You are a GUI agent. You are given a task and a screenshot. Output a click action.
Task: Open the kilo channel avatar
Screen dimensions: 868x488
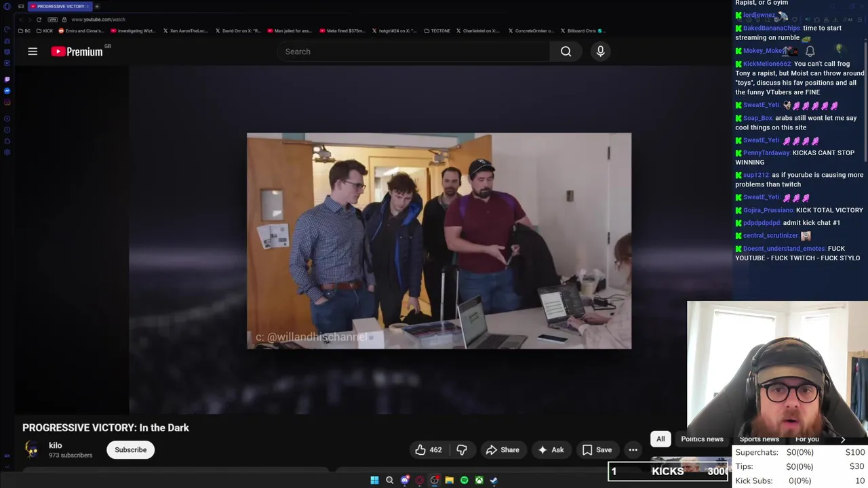[32, 449]
